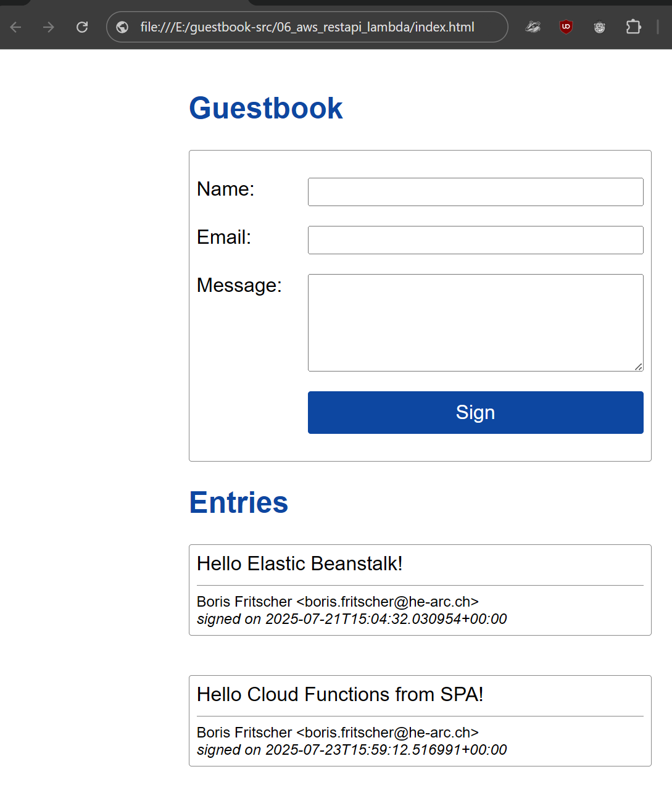Focus the Email input field

pyautogui.click(x=475, y=240)
